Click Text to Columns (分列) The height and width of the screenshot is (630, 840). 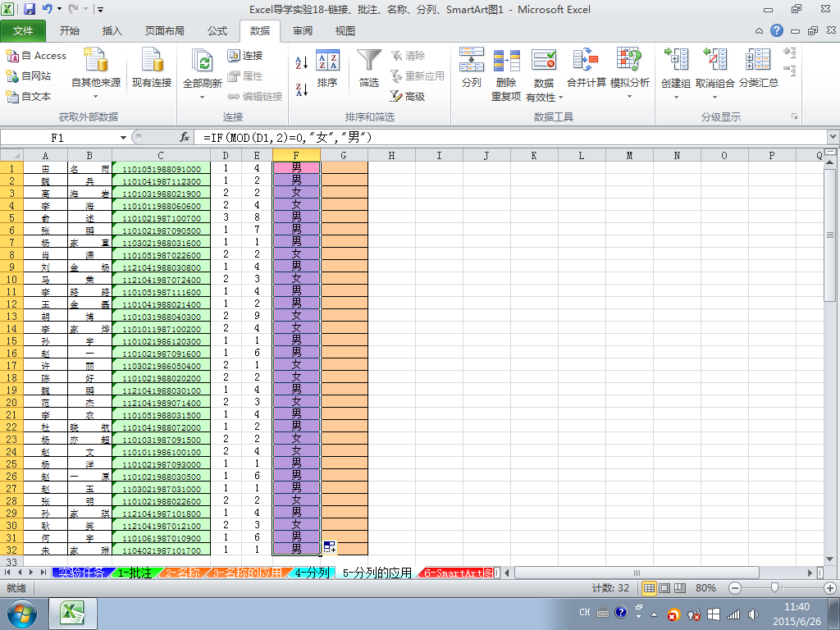(472, 69)
